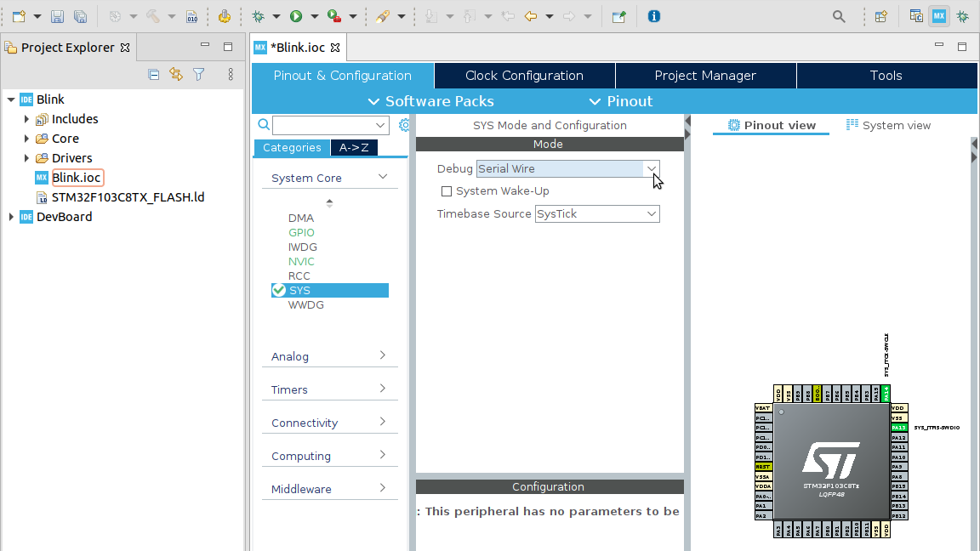The width and height of the screenshot is (980, 551).
Task: Open the Project Explorer view menu dots
Action: [x=231, y=75]
